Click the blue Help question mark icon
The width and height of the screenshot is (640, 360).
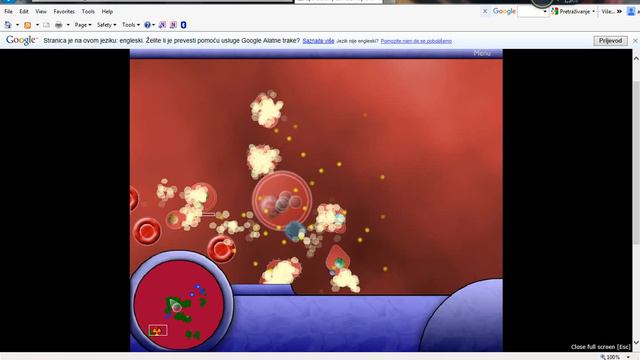147,25
